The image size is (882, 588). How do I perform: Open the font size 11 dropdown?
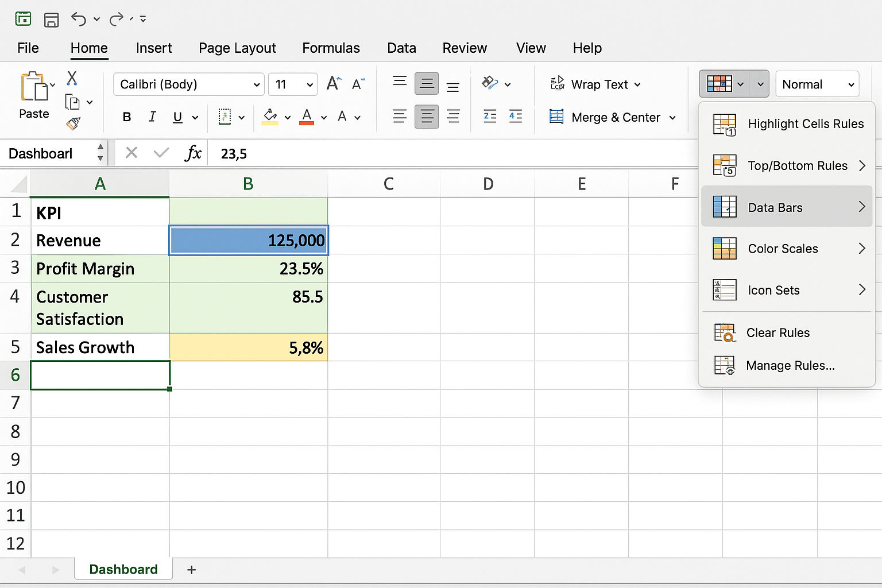click(293, 84)
